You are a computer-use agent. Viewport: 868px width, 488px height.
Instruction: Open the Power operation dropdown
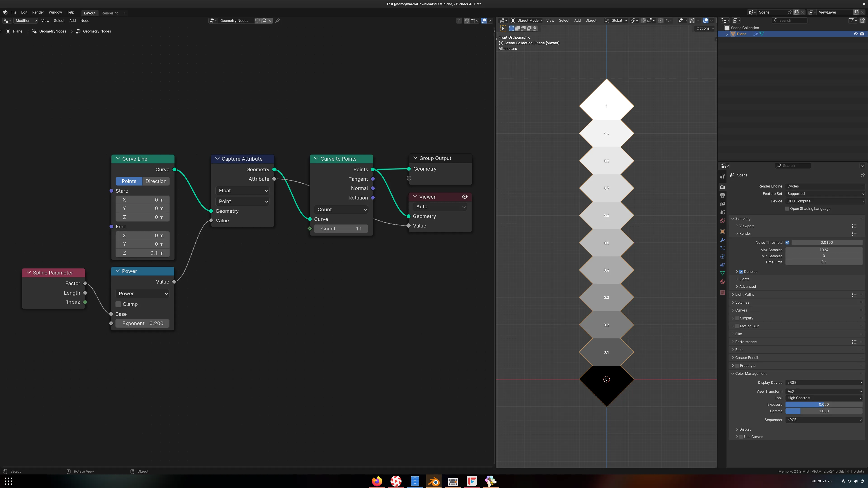coord(143,294)
